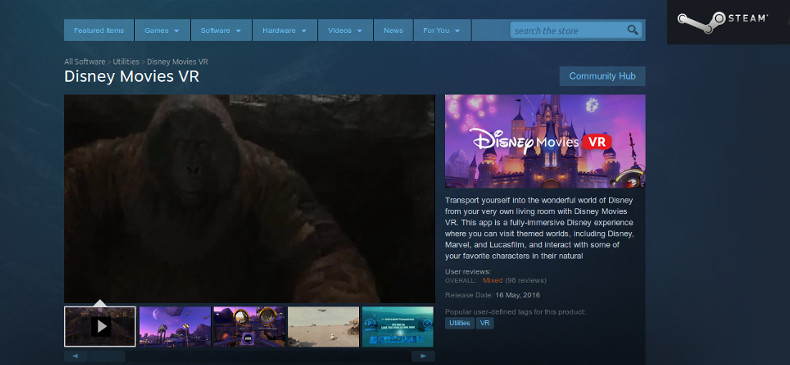Play the video thumbnail with play icon
Screen dimensions: 790x365
[100, 327]
